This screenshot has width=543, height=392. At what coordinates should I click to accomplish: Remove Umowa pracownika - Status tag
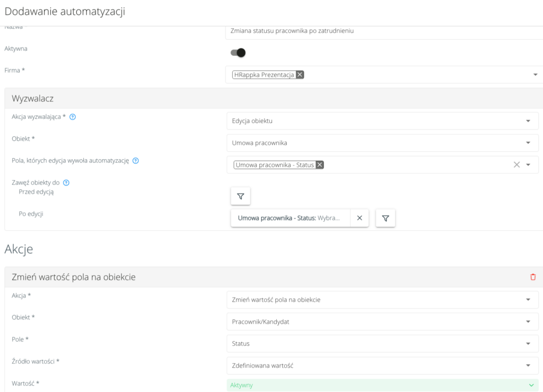tap(319, 165)
